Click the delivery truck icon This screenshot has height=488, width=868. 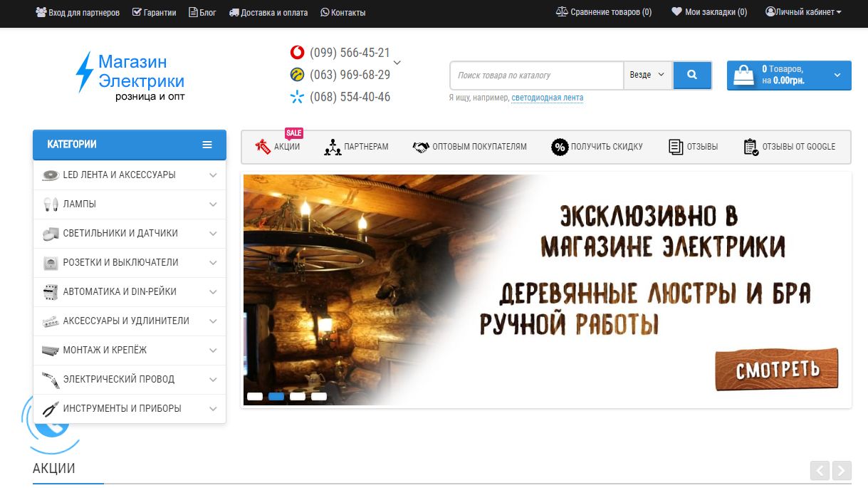(x=234, y=13)
